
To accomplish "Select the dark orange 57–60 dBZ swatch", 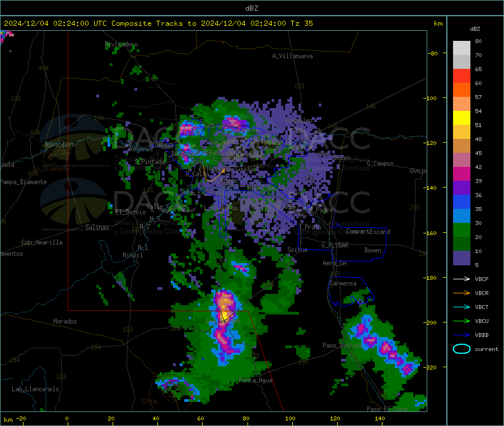I will pos(461,90).
